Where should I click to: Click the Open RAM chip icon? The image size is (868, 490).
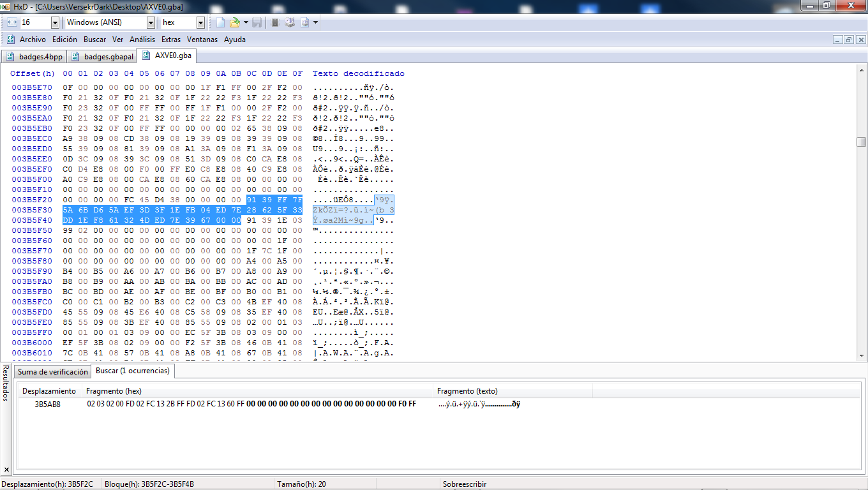275,22
